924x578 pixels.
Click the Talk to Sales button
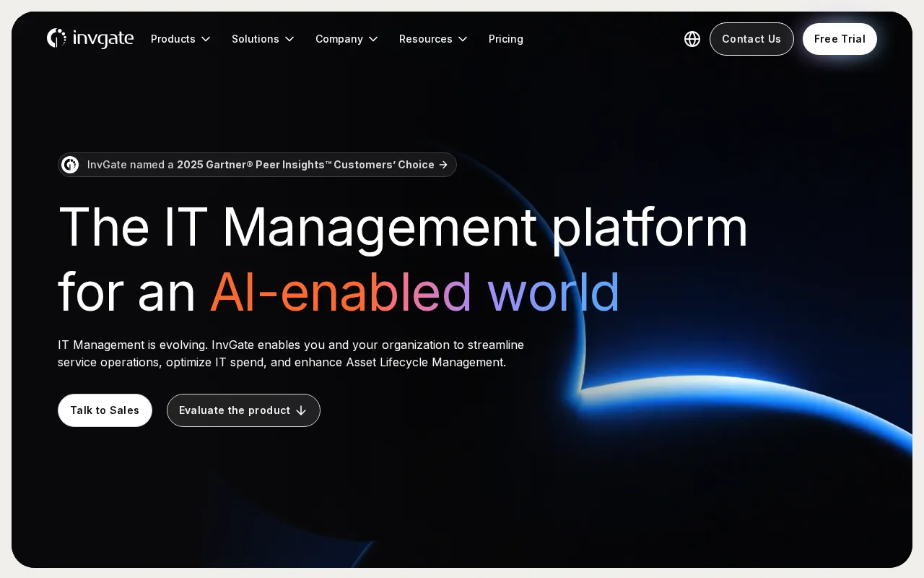pos(105,410)
